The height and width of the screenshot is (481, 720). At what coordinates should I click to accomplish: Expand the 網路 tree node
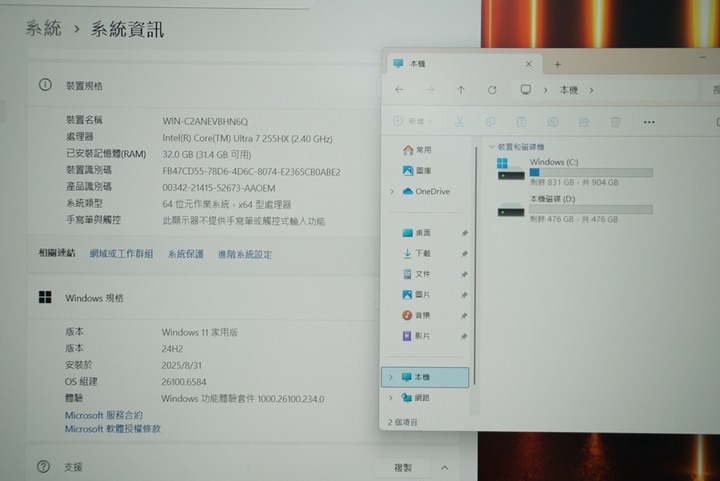(x=391, y=397)
